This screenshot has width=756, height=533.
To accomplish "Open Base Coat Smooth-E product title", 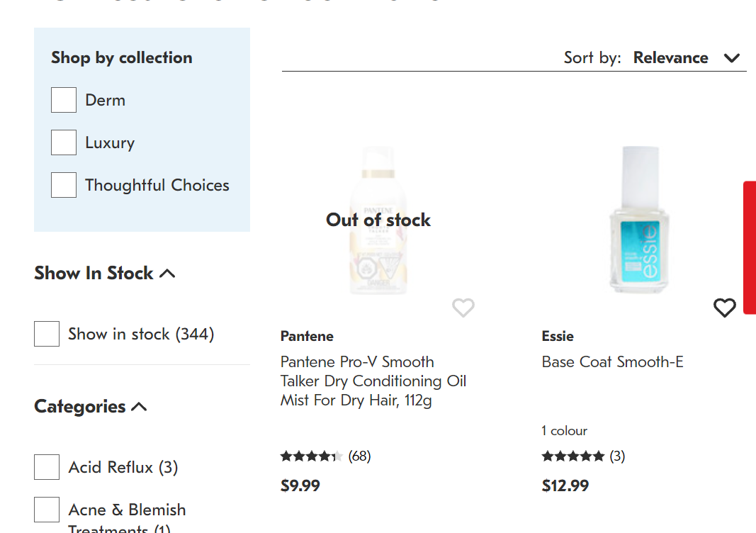I will [x=612, y=362].
